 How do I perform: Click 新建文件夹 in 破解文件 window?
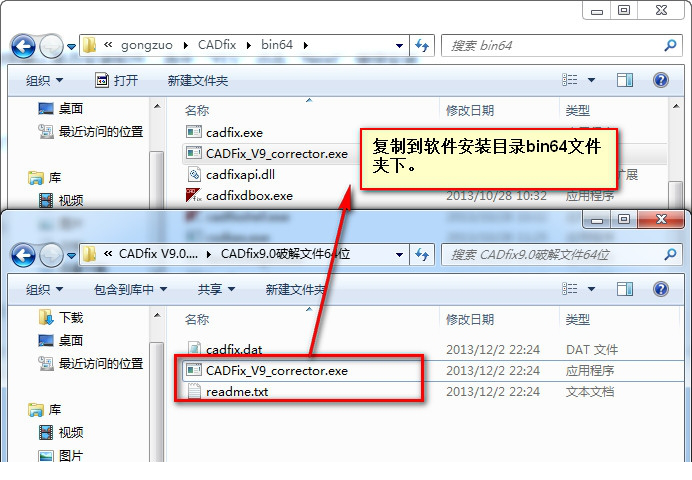(x=296, y=289)
